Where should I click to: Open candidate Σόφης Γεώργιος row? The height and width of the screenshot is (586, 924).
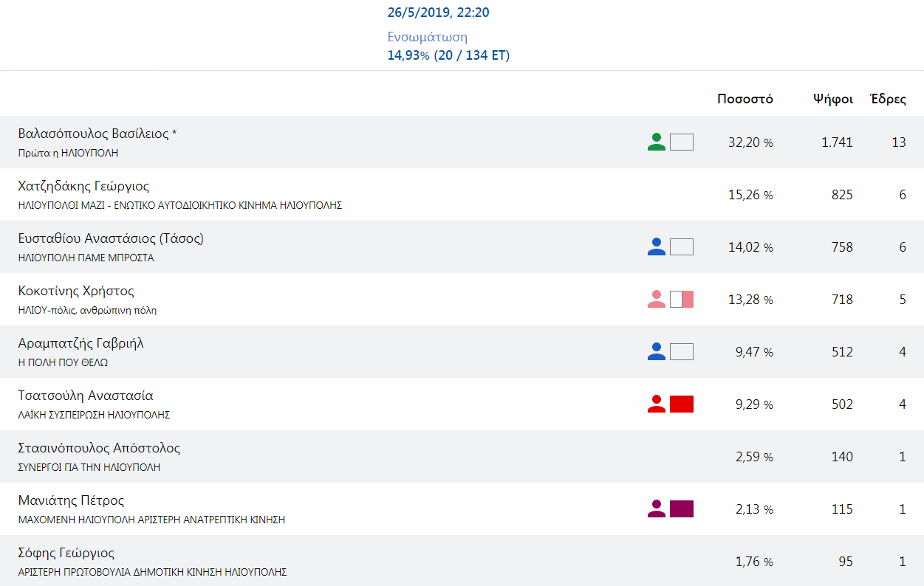point(462,561)
